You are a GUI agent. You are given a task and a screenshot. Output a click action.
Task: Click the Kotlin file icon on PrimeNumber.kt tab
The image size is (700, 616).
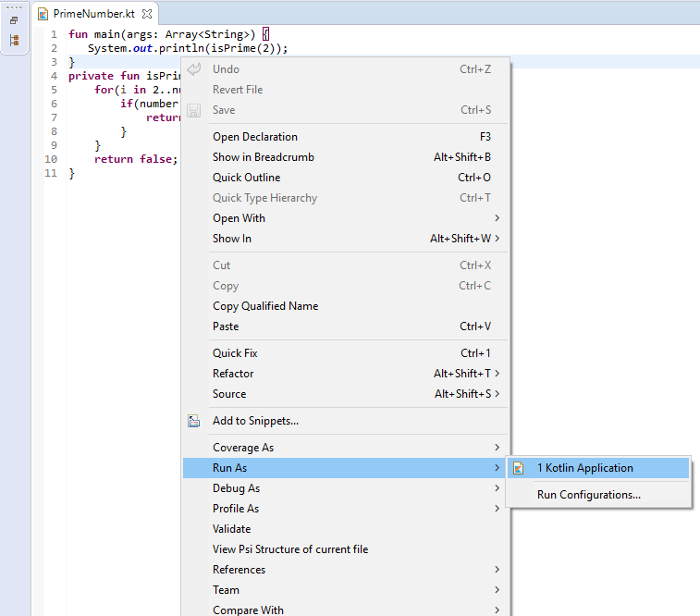point(43,14)
